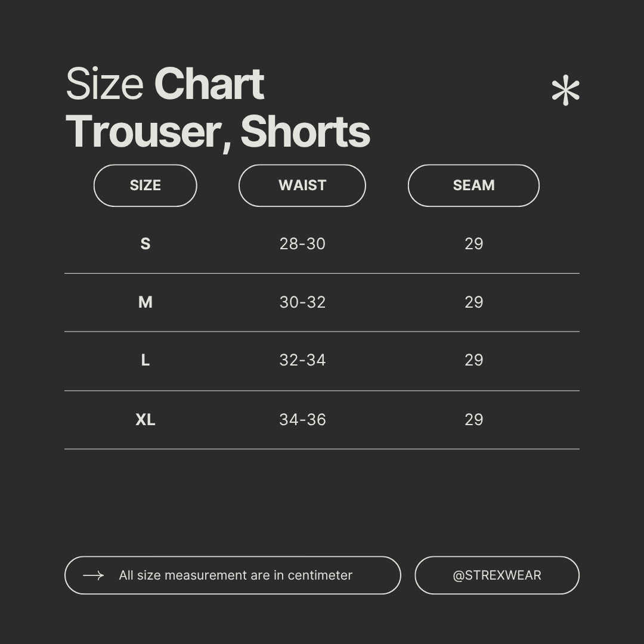Click the Size Chart title text
The width and height of the screenshot is (644, 644).
tap(165, 84)
